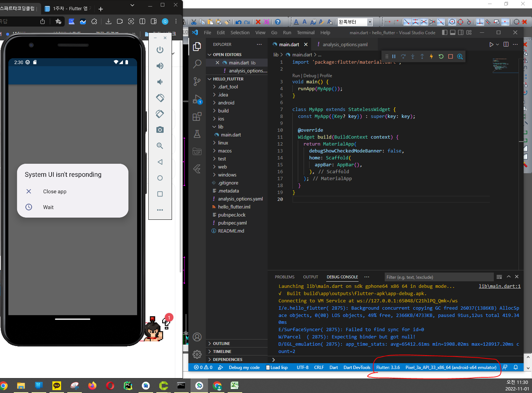The height and width of the screenshot is (393, 532).
Task: Maximize the bottom panel with the chevron
Action: pyautogui.click(x=509, y=277)
